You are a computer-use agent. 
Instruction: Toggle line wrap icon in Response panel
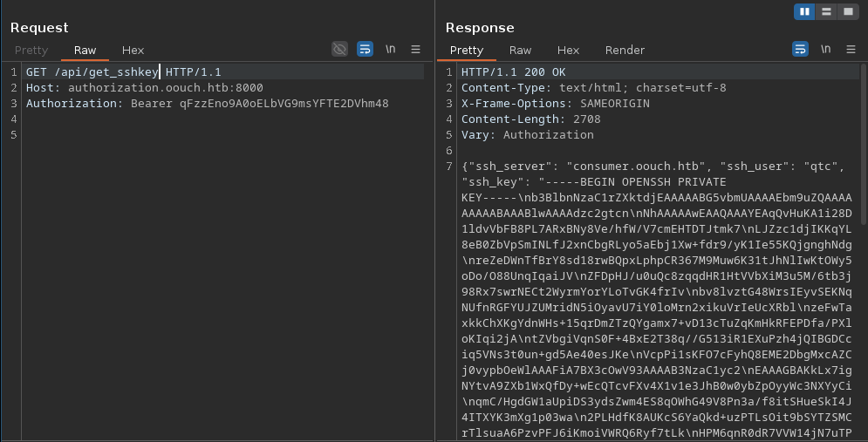point(801,49)
